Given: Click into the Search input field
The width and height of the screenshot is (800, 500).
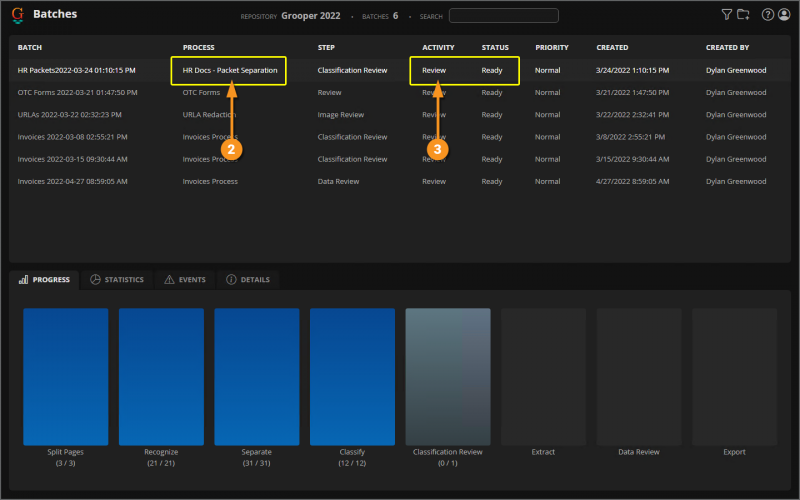Looking at the screenshot, I should [503, 15].
